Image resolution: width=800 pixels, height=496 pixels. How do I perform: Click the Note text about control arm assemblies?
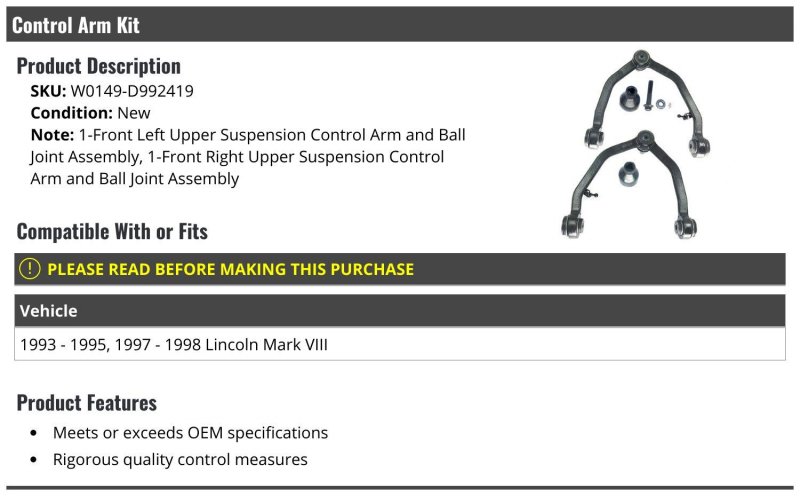[247, 157]
